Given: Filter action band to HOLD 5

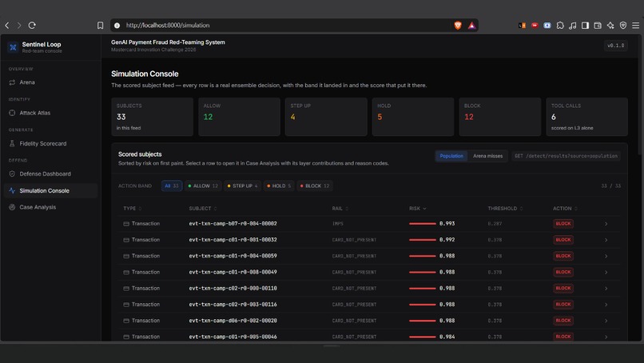Looking at the screenshot, I should coord(279,185).
